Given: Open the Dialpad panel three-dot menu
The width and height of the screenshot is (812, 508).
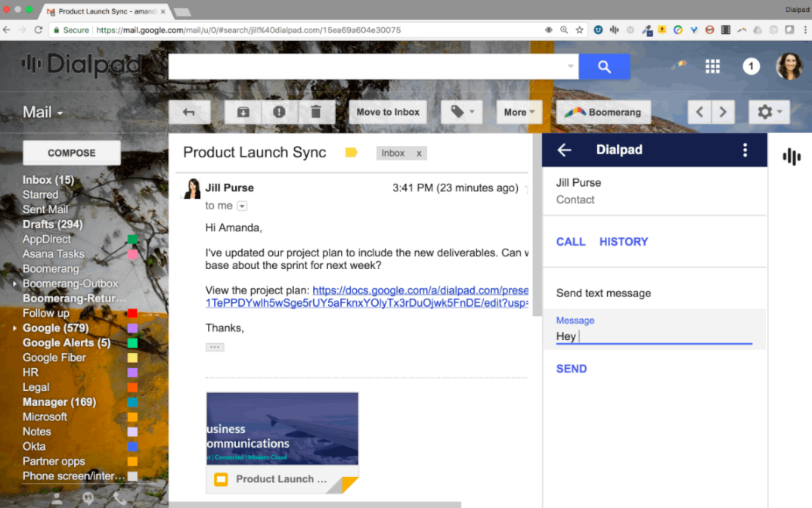Looking at the screenshot, I should (745, 150).
